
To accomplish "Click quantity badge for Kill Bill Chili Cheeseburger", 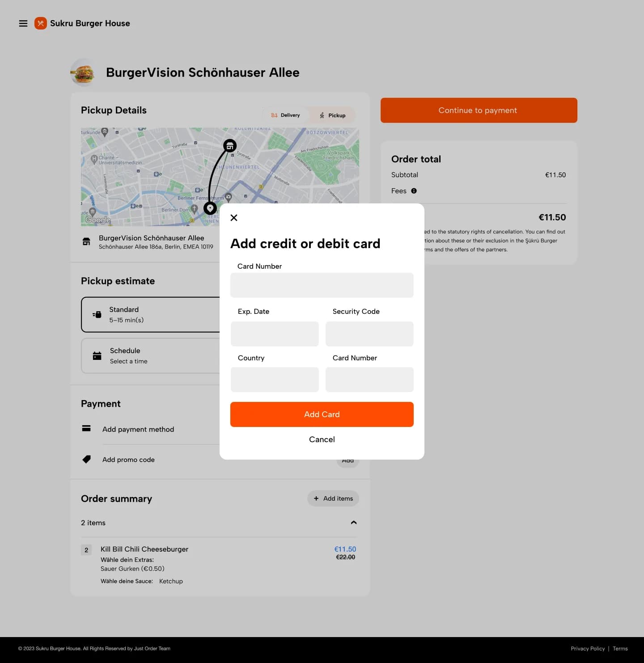I will pyautogui.click(x=86, y=550).
